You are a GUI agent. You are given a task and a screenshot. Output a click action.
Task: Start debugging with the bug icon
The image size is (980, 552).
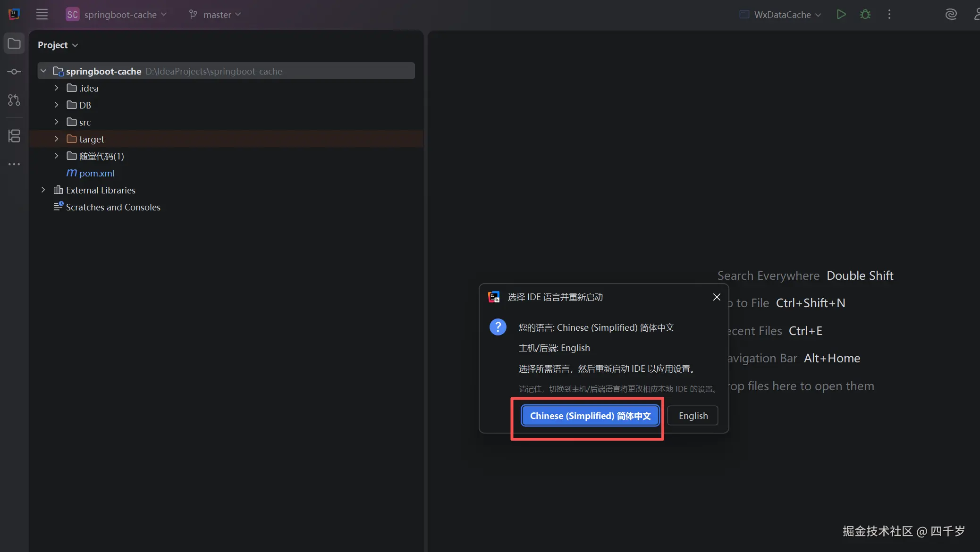(x=865, y=14)
